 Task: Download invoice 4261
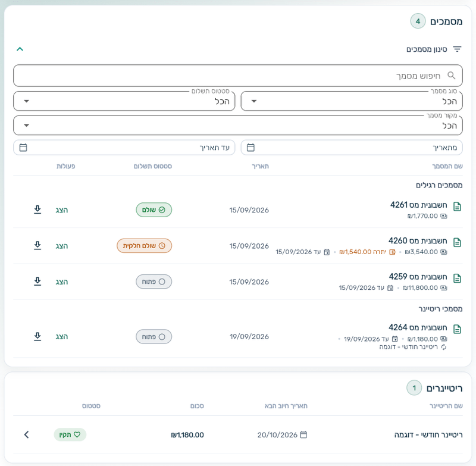[x=37, y=209]
